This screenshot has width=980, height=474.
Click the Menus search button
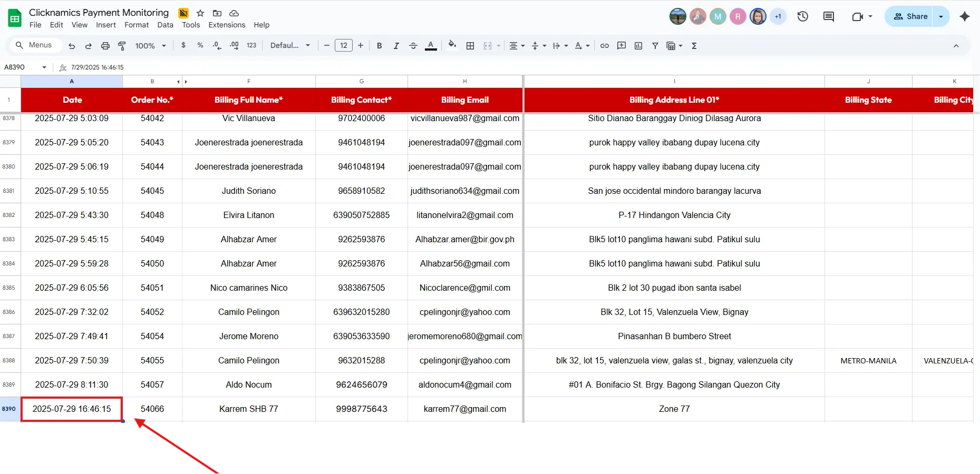34,45
